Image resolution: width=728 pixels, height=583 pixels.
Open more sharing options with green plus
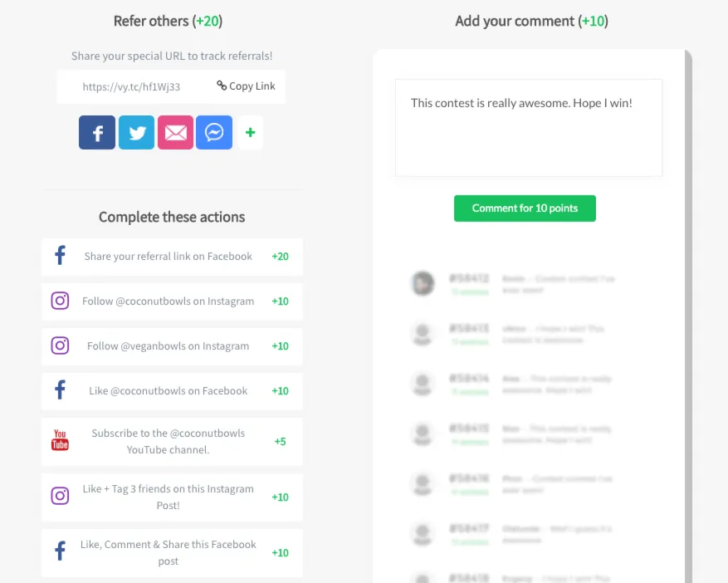pos(250,132)
